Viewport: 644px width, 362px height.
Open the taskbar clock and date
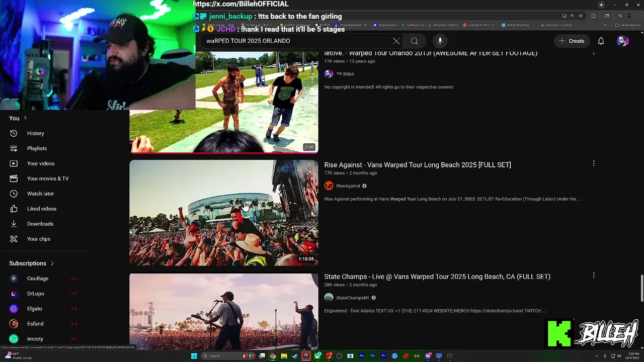[633, 356]
